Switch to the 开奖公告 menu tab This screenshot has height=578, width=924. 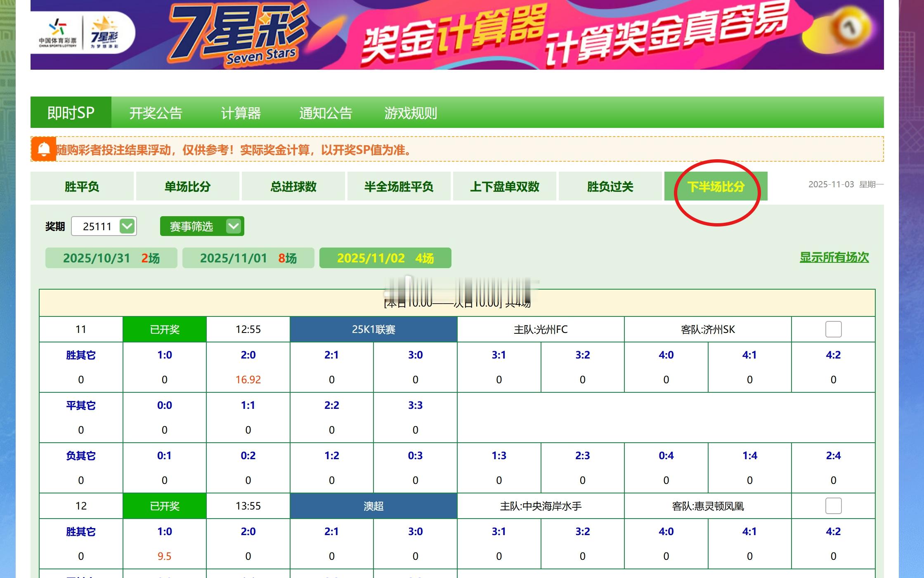(x=156, y=113)
